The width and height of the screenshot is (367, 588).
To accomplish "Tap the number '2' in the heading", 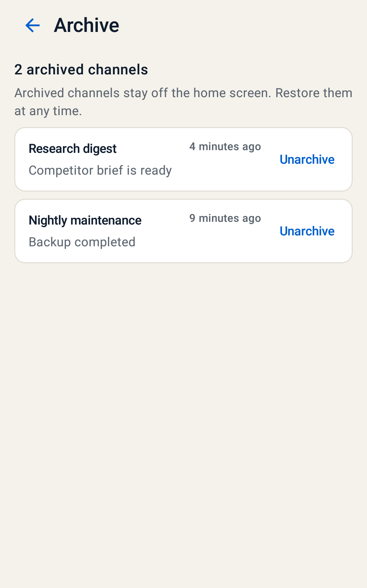I will click(x=18, y=70).
